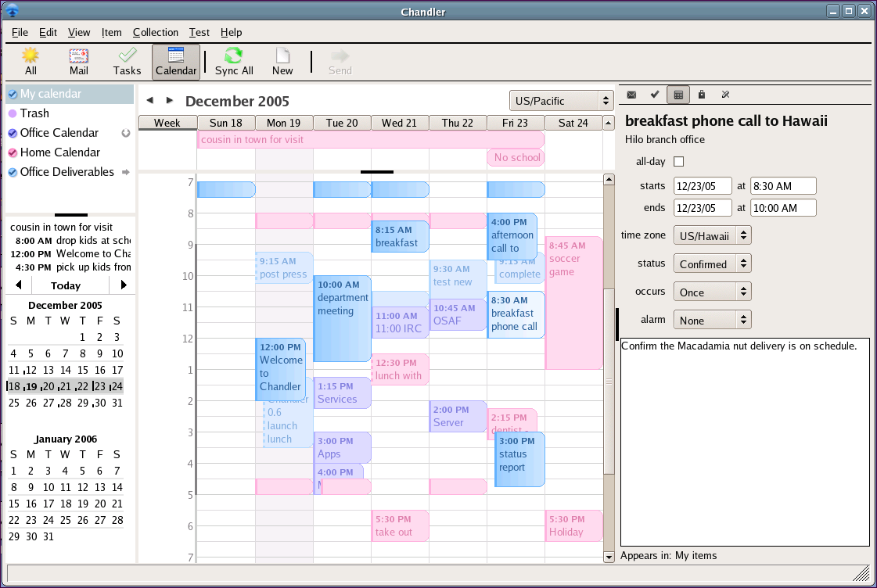Toggle Home Calendar overlay checkmark
The width and height of the screenshot is (877, 588).
pyautogui.click(x=13, y=152)
